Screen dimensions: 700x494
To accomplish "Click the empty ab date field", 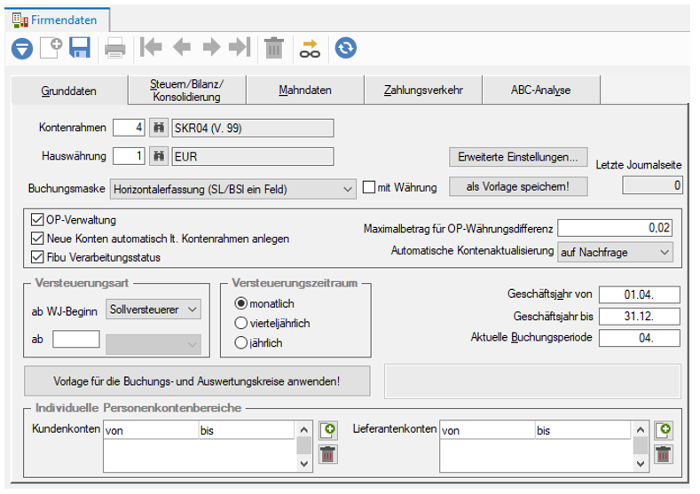I will click(x=76, y=339).
